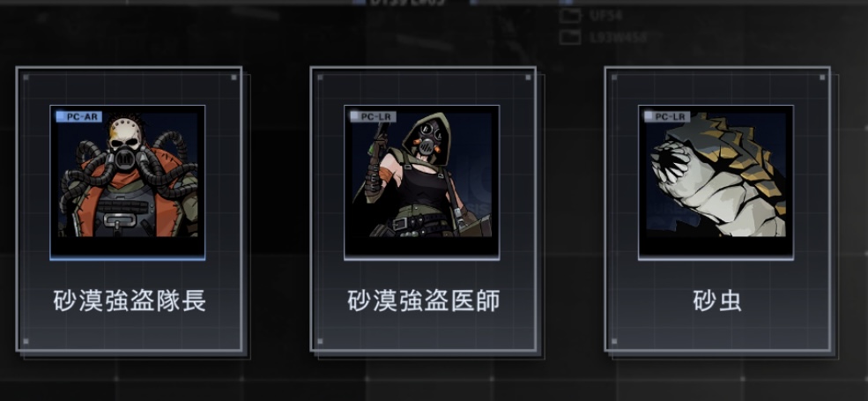Open the 砂漠強盗医師 hooded gas-mask portrait

click(422, 182)
